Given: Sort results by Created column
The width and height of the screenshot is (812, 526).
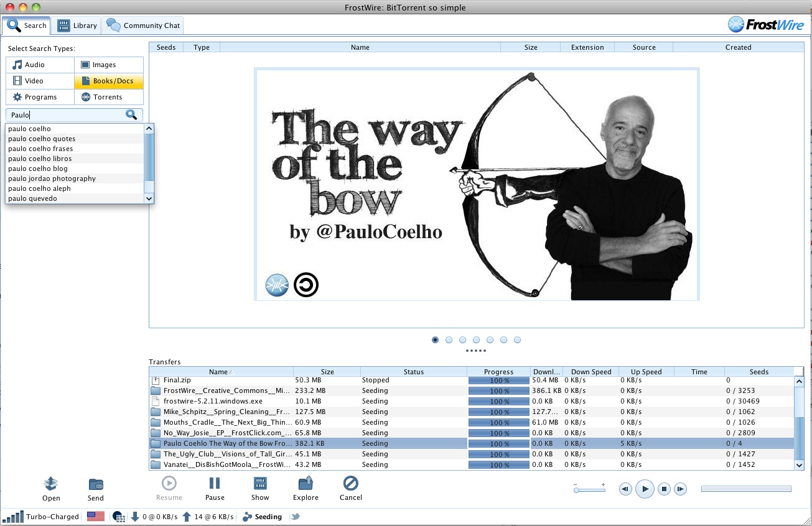Looking at the screenshot, I should 739,47.
